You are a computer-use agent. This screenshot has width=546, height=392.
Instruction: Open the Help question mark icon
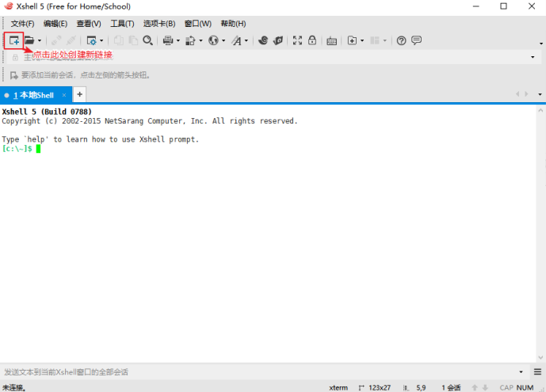coord(402,40)
